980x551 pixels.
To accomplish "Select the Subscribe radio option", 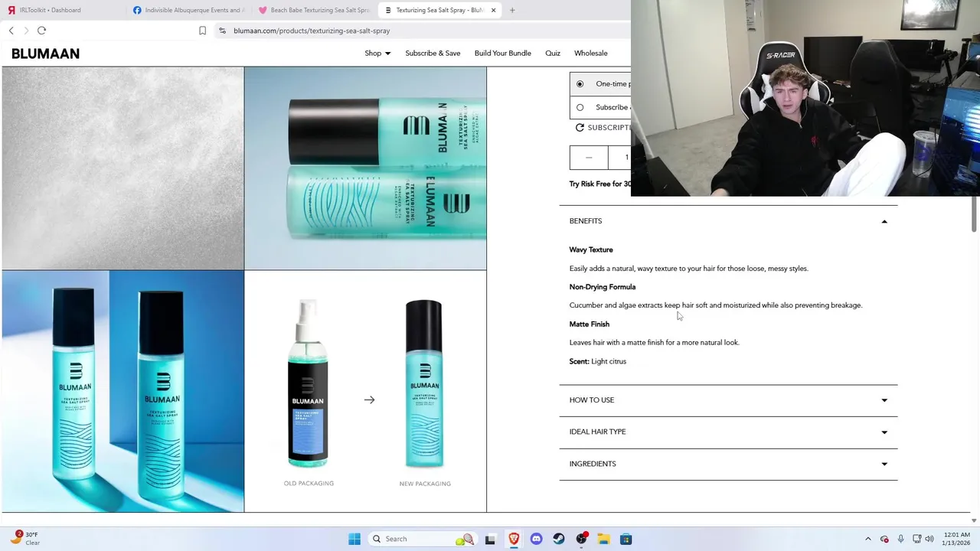I will point(580,107).
